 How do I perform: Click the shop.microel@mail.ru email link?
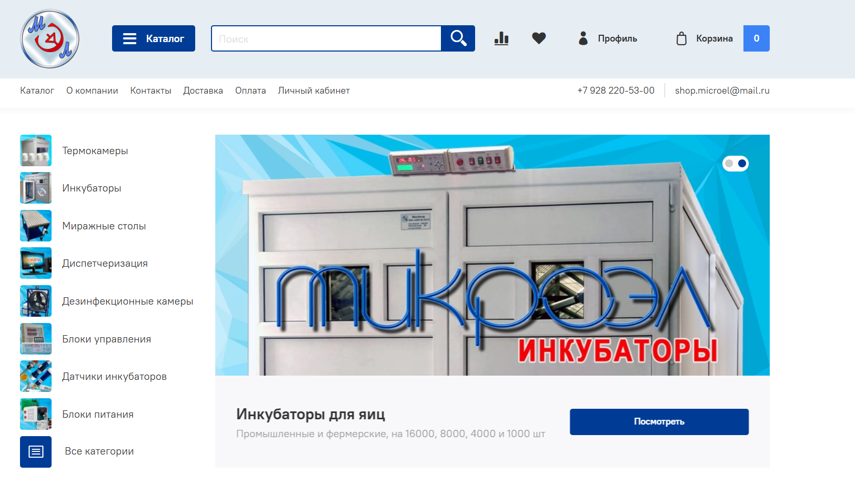coord(722,90)
